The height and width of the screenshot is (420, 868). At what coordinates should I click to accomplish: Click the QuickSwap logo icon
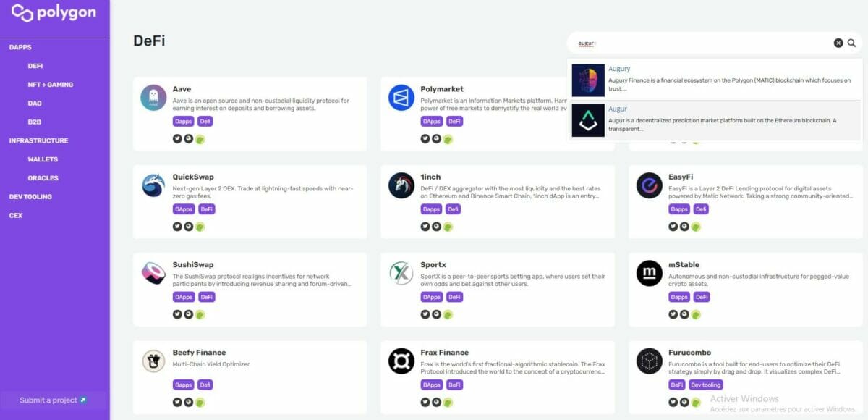click(x=153, y=185)
